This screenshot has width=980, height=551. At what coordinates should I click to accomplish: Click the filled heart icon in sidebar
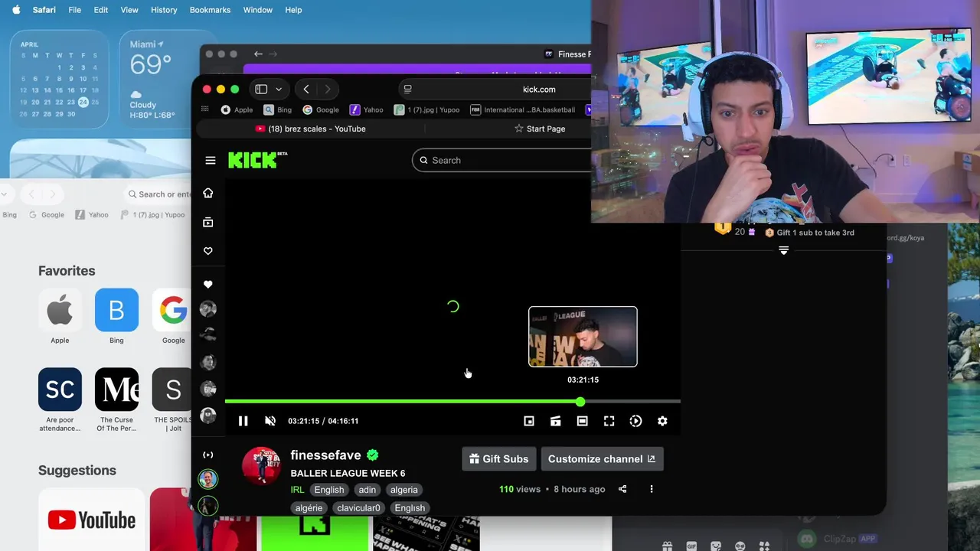[208, 284]
